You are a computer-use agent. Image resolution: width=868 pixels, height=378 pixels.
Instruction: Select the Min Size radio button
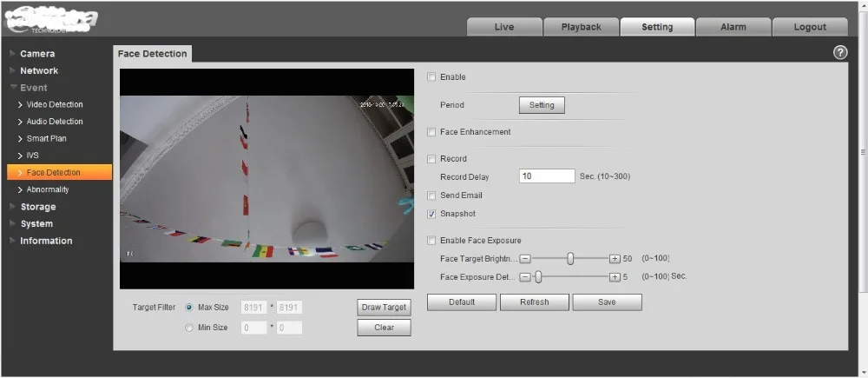[x=189, y=328]
